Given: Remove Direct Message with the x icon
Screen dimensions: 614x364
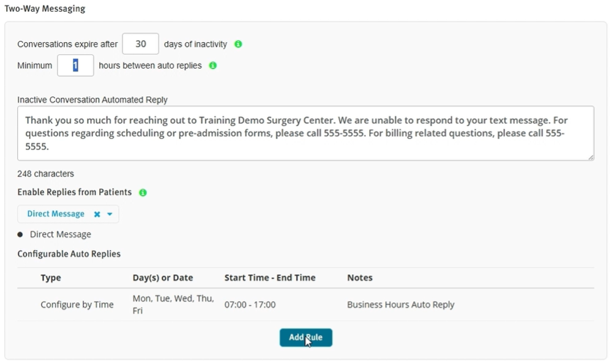Looking at the screenshot, I should pos(97,214).
